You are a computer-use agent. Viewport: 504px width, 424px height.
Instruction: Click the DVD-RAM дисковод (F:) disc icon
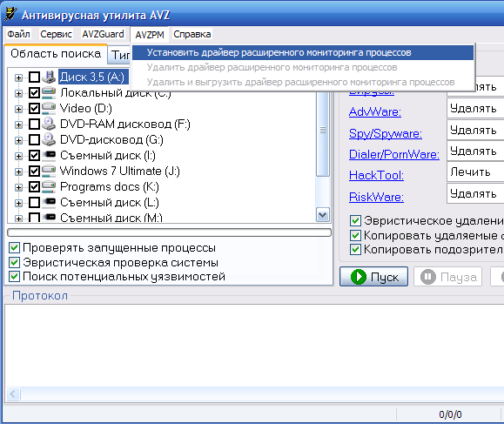pyautogui.click(x=49, y=124)
